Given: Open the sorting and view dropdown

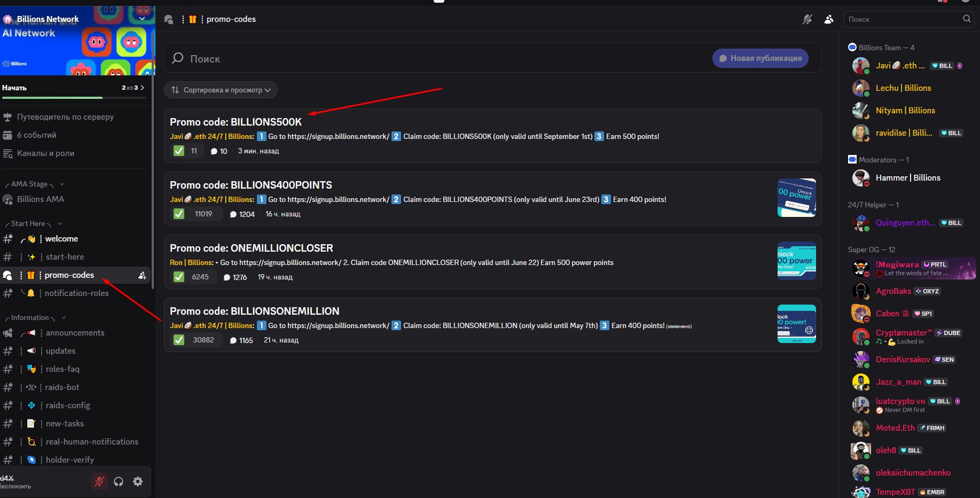Looking at the screenshot, I should (x=221, y=90).
